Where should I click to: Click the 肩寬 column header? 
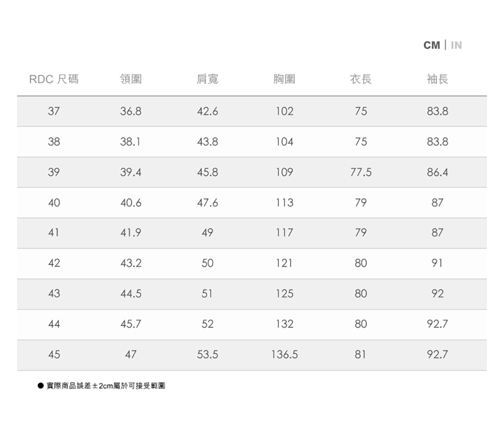208,79
